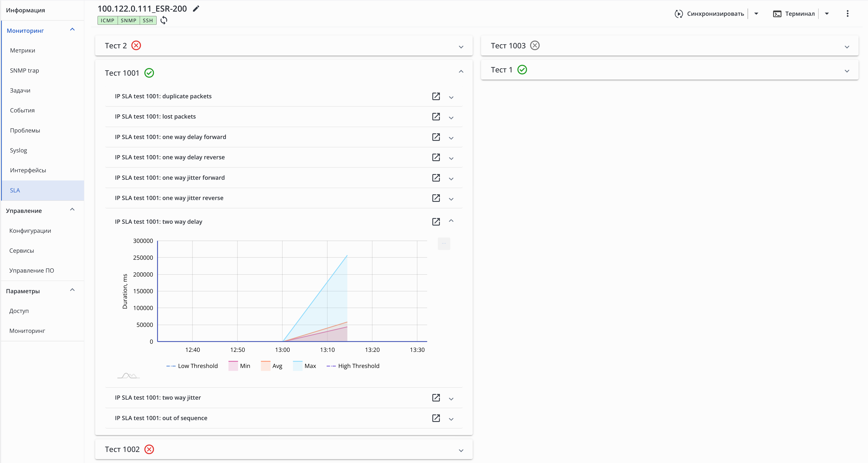Open 'two way jitter' external view icon

436,398
